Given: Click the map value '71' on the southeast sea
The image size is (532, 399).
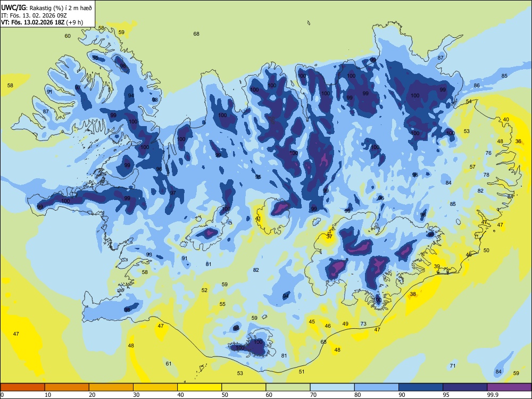Looking at the screenshot, I should 453,366.
